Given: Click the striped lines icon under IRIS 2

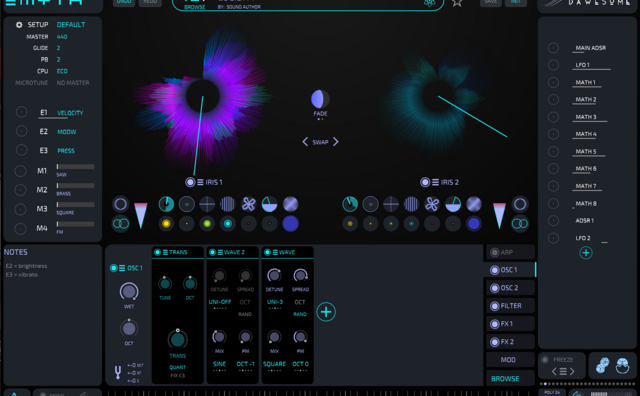Looking at the screenshot, I should tap(411, 204).
